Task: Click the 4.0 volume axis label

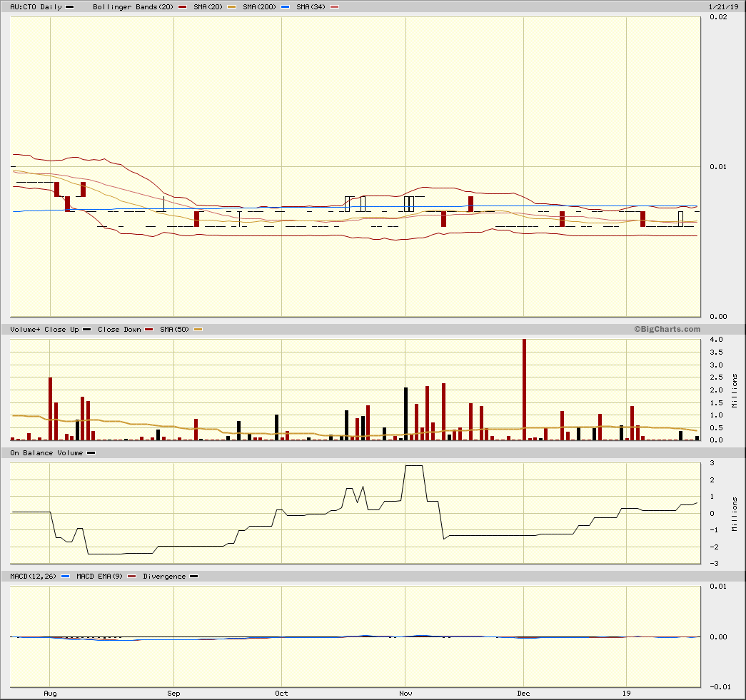Action: point(716,339)
